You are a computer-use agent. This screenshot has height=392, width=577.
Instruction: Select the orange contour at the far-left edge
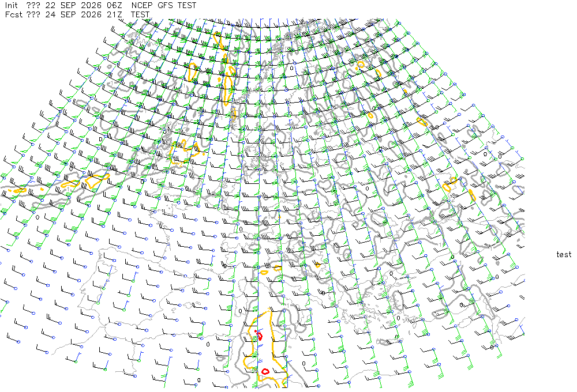[x=18, y=190]
